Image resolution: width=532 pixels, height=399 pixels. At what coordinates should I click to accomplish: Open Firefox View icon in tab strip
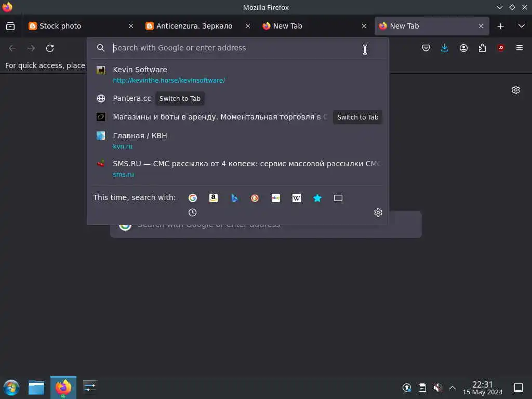pos(10,26)
